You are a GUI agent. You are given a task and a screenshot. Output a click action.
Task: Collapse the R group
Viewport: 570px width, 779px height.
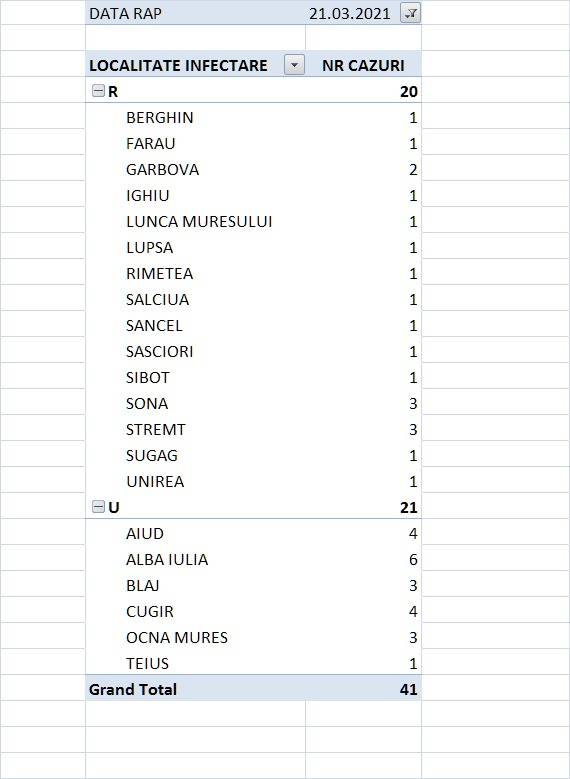click(98, 91)
